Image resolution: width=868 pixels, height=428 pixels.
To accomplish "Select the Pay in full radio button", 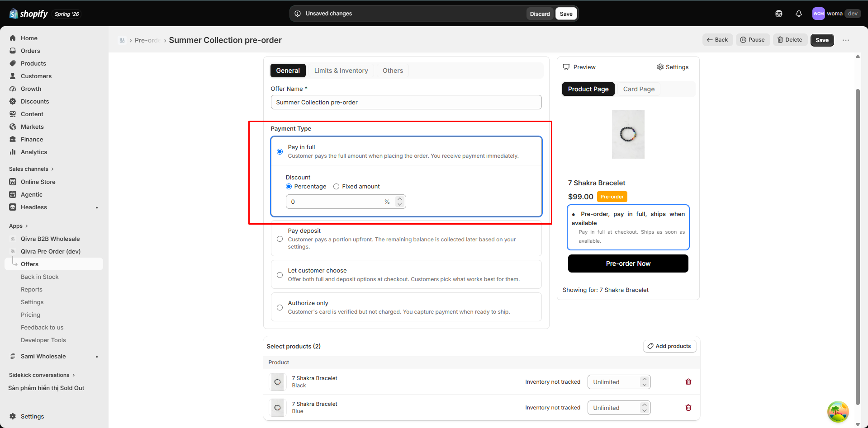I will point(280,151).
